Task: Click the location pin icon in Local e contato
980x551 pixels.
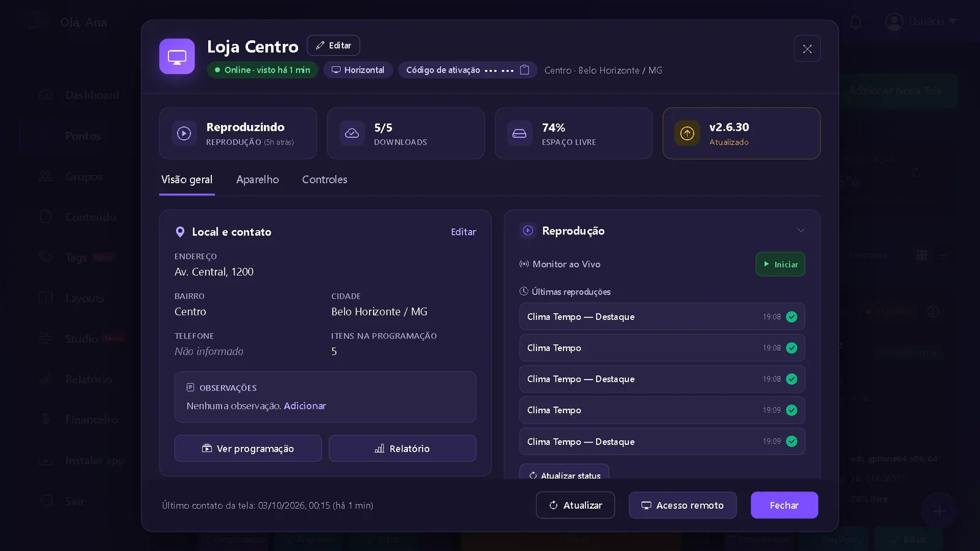Action: (180, 232)
